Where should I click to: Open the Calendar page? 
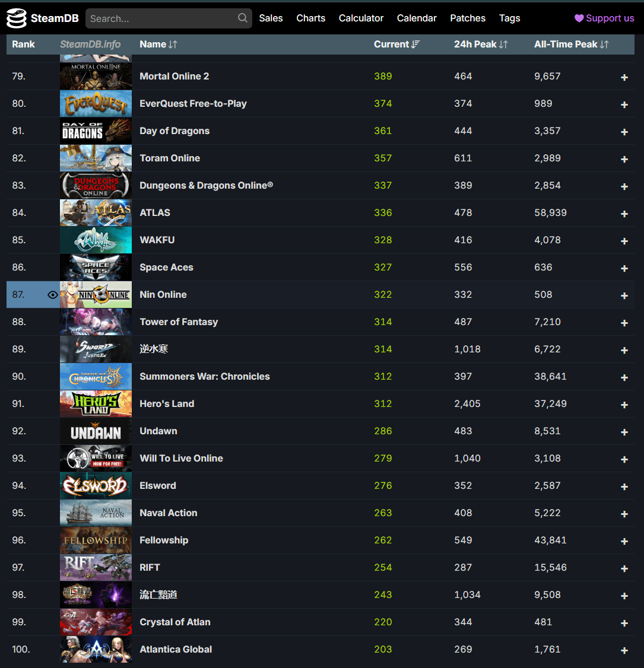click(x=417, y=18)
